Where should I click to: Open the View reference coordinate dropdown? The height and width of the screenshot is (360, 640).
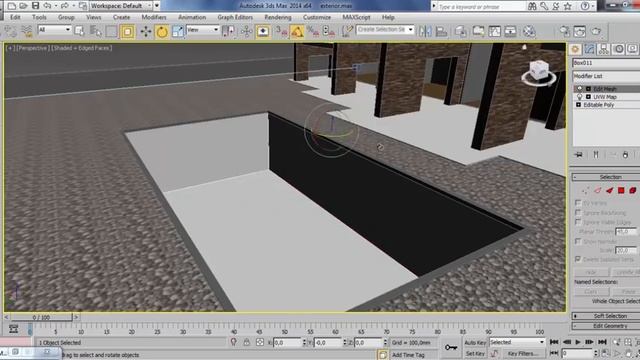pos(202,29)
